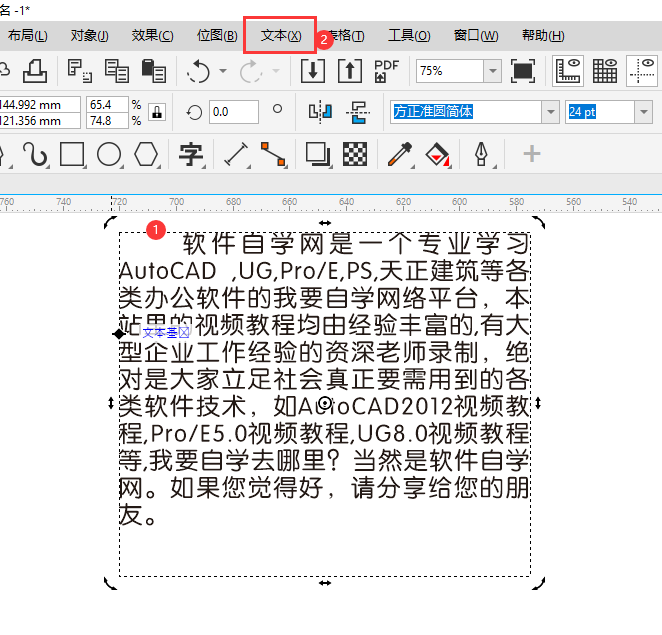Open the 对象(J) object menu

click(90, 35)
